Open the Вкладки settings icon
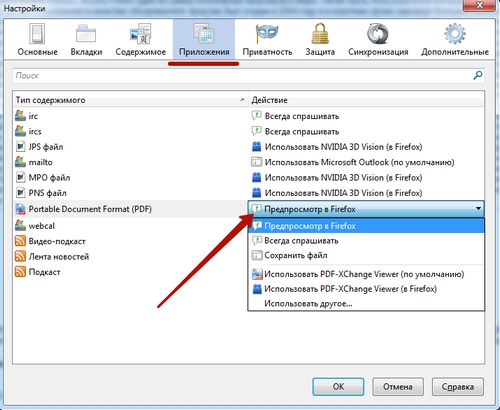This screenshot has height=410, width=500. [x=86, y=34]
